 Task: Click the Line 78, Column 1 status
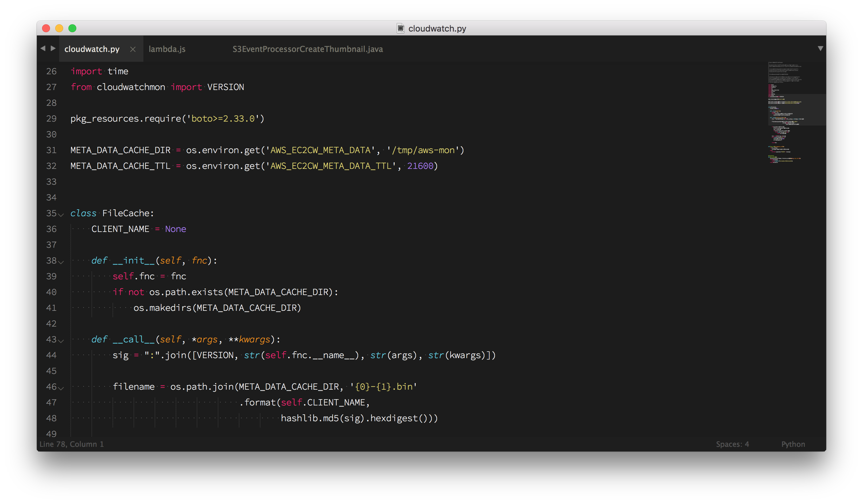(x=72, y=444)
